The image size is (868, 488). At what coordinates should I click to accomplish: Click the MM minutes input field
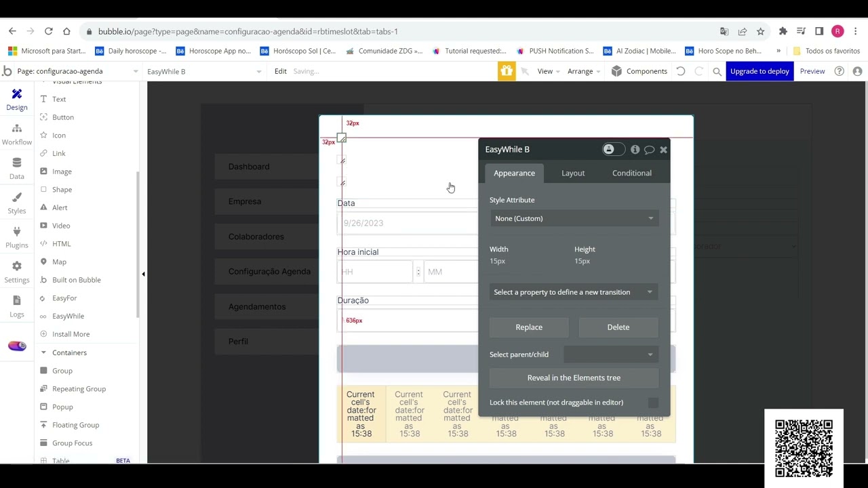(x=451, y=272)
